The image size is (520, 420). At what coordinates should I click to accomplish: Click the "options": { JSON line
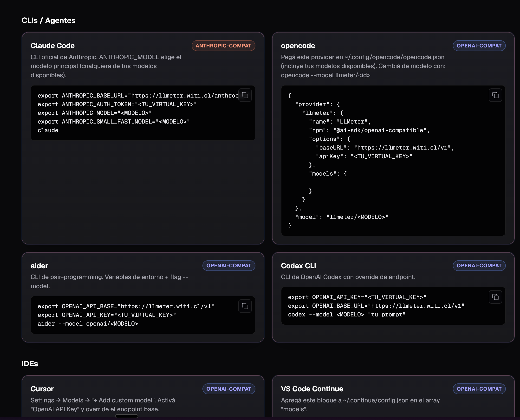click(x=330, y=139)
